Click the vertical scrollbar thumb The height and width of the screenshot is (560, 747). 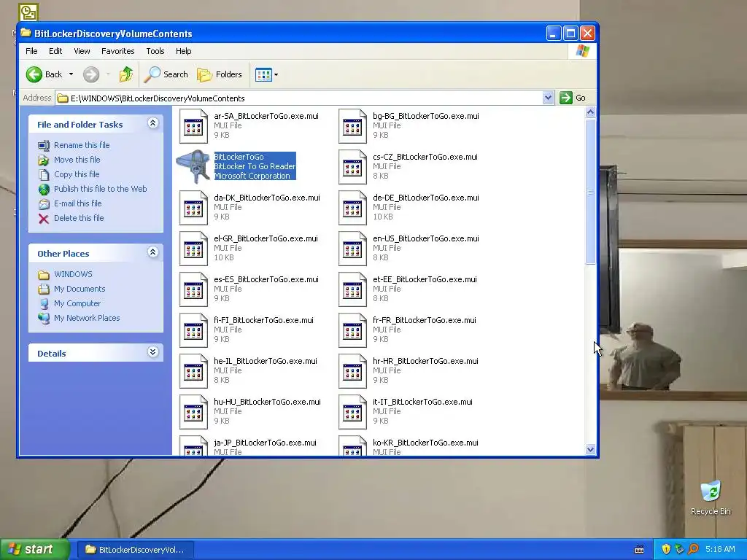coord(590,191)
